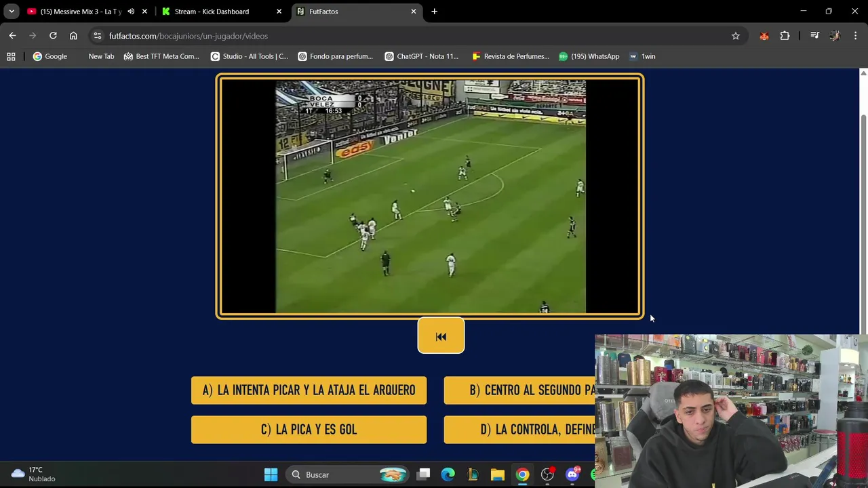Choose answer A: La intenta picar y la ataja
The height and width of the screenshot is (488, 868).
309,390
